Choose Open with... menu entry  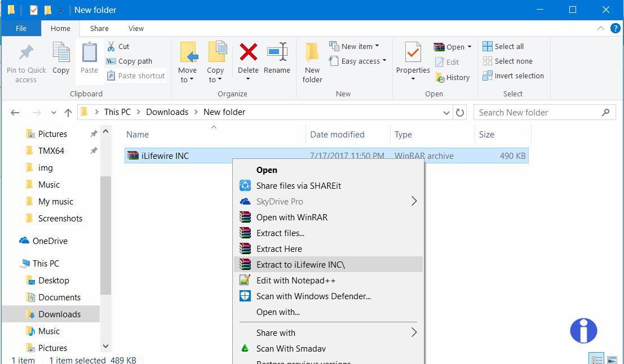pyautogui.click(x=329, y=312)
